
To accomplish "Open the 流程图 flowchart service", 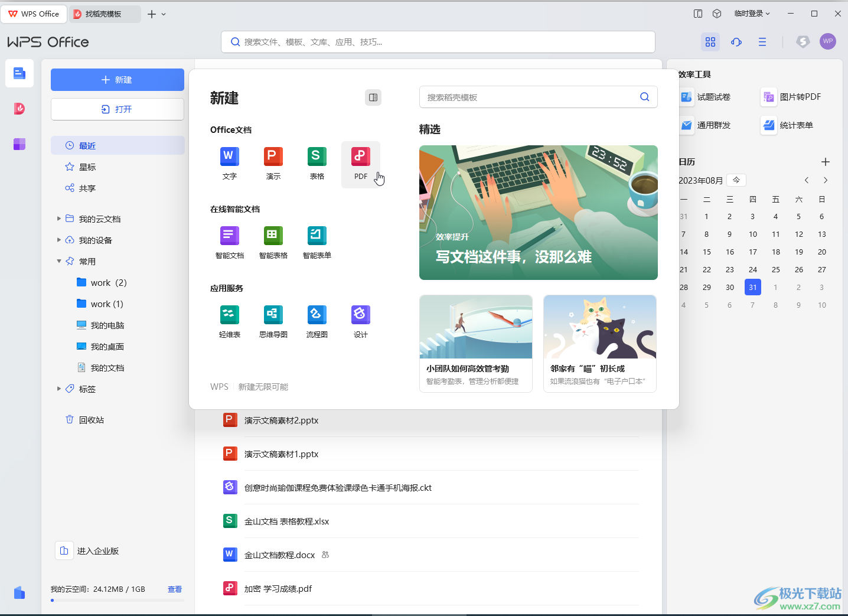I will coord(317,322).
